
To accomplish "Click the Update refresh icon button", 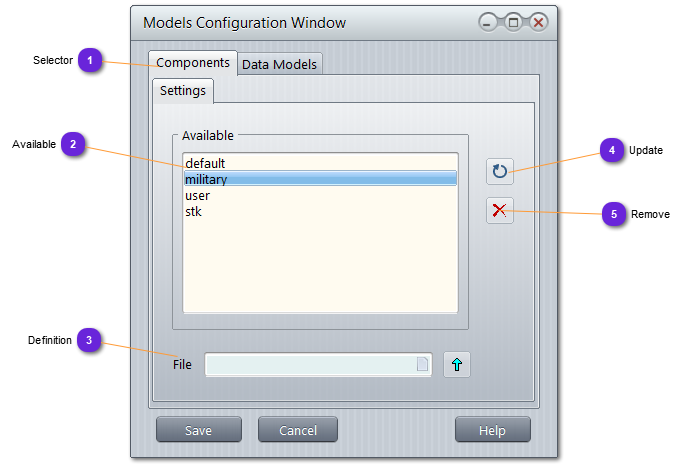I will (x=500, y=171).
